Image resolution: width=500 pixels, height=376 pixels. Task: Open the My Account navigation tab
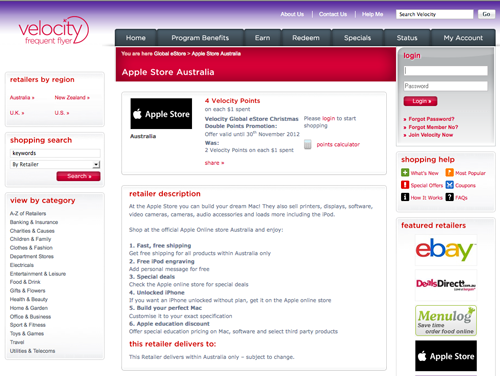pos(463,38)
